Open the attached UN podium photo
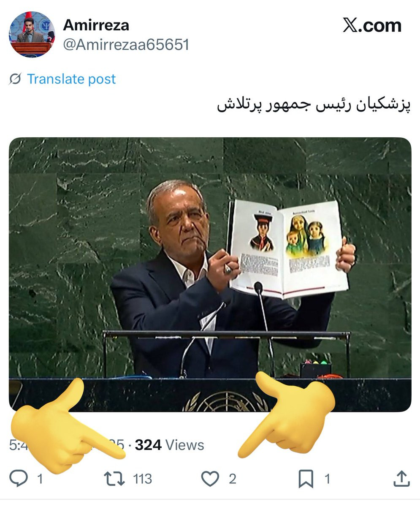The image size is (420, 507). pos(210,275)
